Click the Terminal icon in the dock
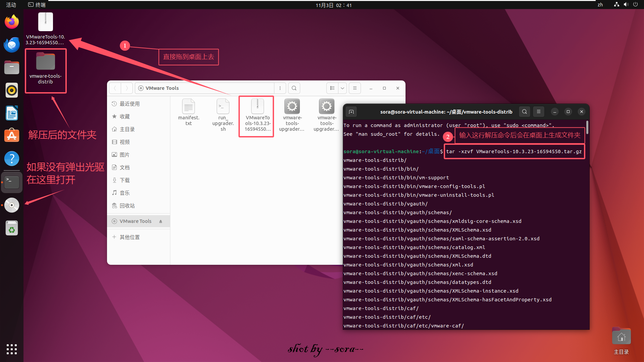Screen dimensions: 644x362 12,182
